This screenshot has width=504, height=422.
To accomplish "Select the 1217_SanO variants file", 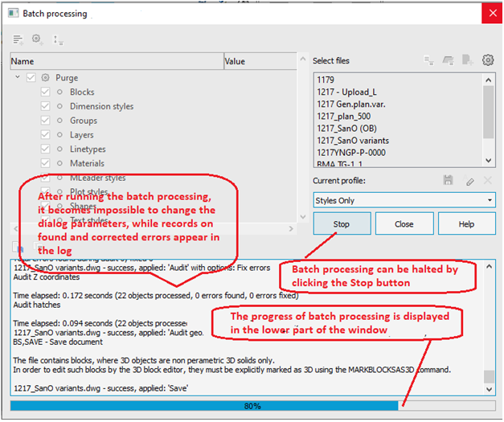I will 353,141.
